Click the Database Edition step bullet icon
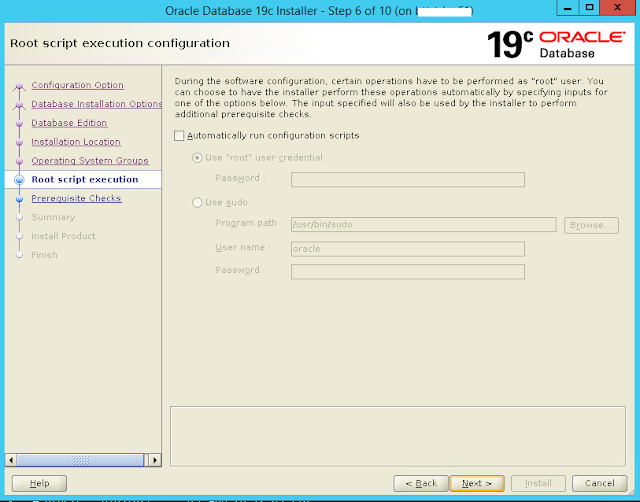 19,123
